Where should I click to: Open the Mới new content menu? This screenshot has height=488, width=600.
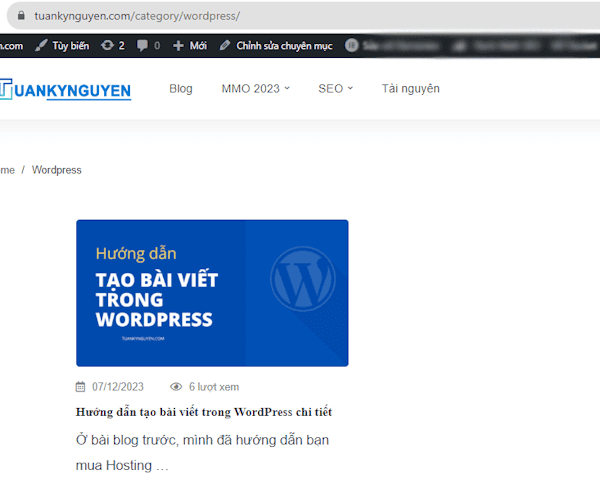point(198,46)
